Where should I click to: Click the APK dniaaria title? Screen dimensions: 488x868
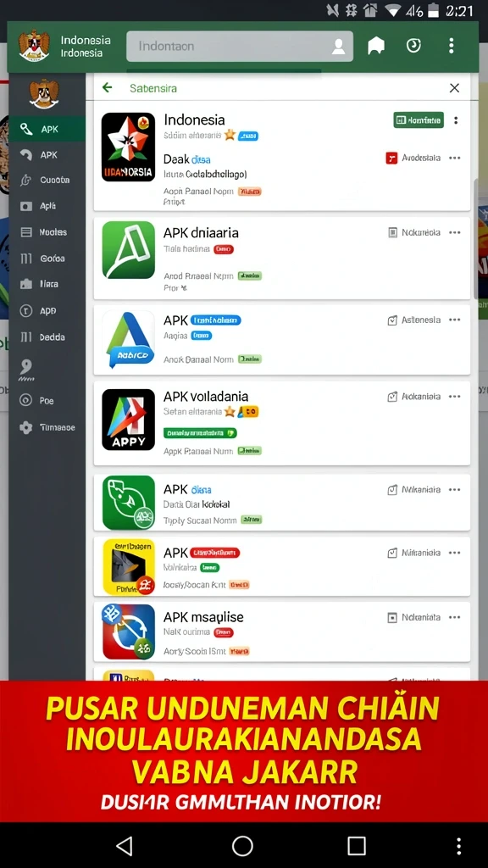(201, 233)
